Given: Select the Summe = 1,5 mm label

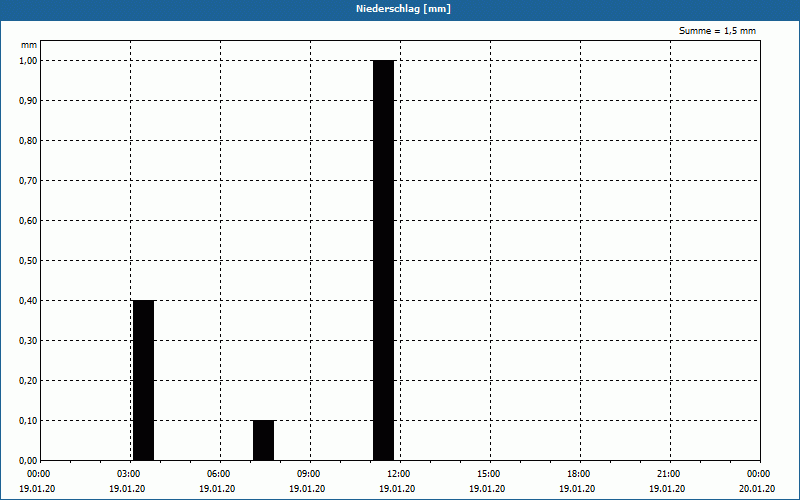Looking at the screenshot, I should coord(717,31).
